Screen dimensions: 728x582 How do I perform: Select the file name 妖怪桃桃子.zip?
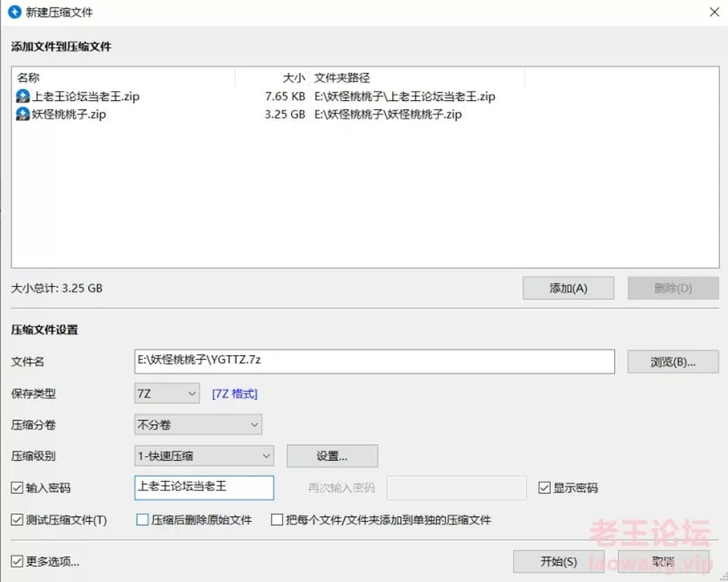(x=69, y=114)
